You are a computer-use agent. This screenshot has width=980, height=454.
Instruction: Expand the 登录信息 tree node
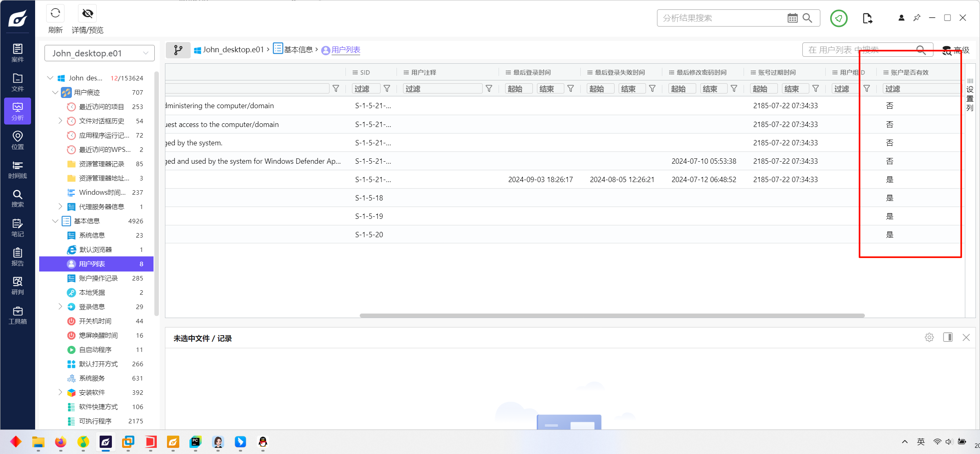[60, 307]
